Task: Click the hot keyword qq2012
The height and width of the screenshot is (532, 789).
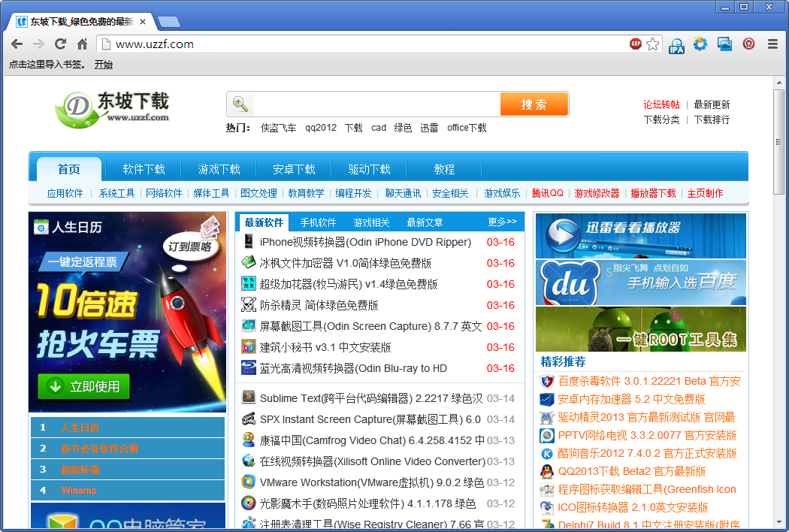Action: coord(321,127)
